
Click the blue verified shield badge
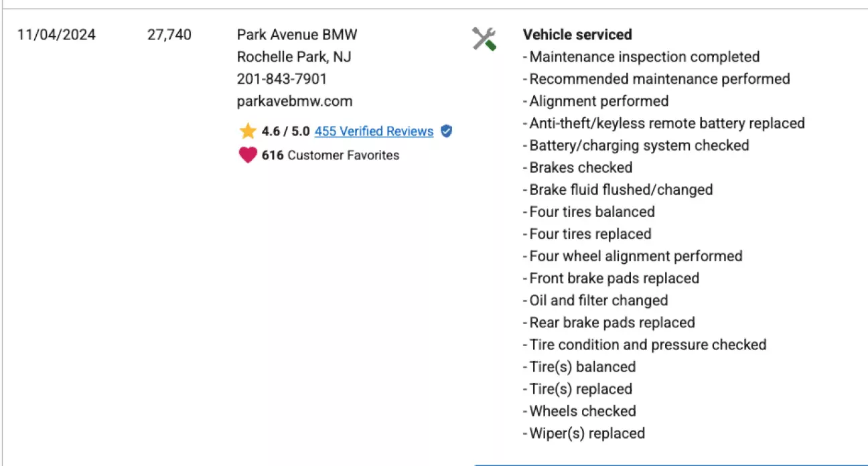point(447,131)
